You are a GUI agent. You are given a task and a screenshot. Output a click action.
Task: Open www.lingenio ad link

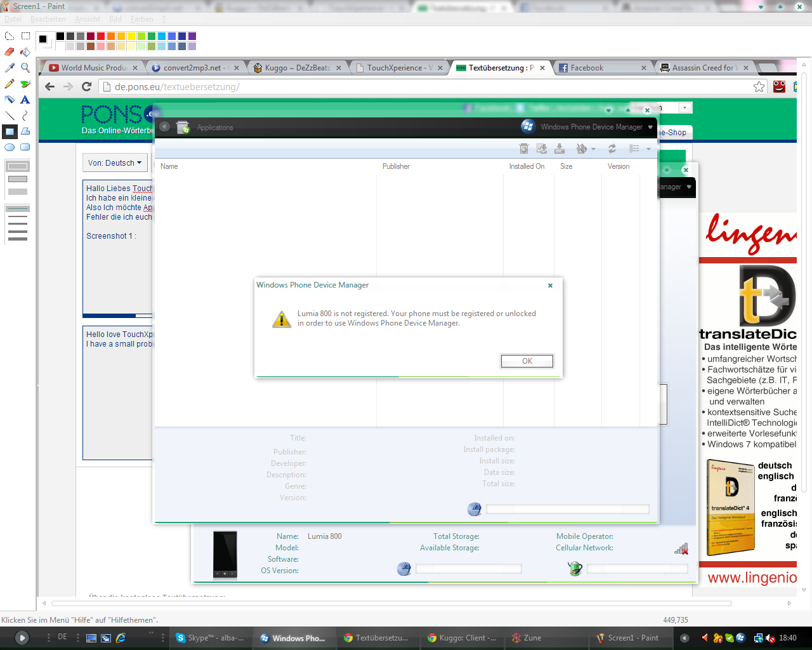[x=752, y=578]
